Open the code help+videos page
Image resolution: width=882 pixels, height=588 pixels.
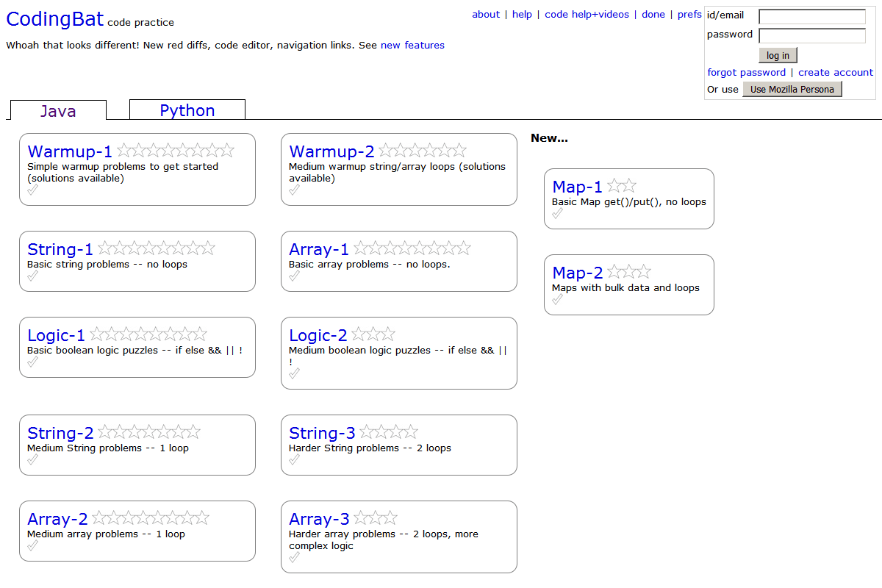(x=587, y=14)
